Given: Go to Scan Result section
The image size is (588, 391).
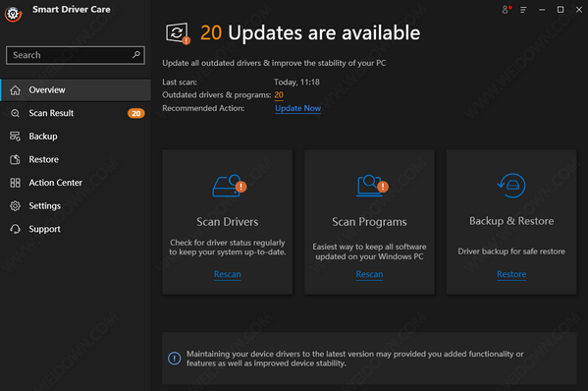Looking at the screenshot, I should 76,113.
